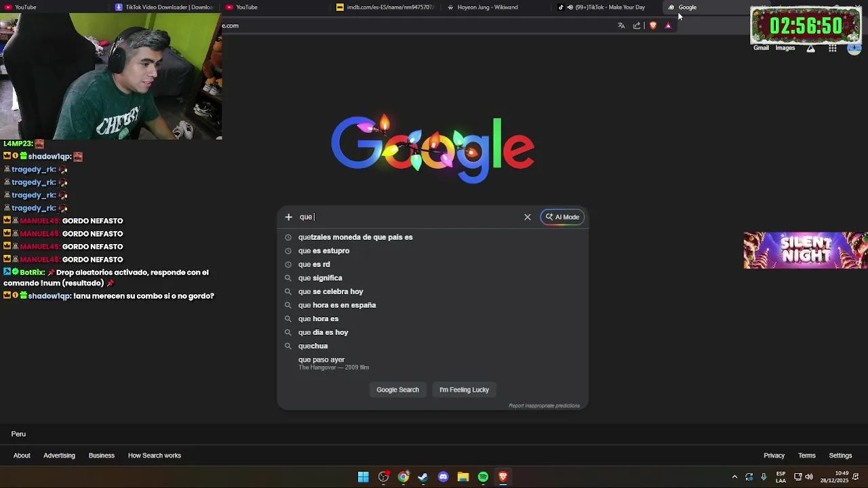Open the Images link
The height and width of the screenshot is (488, 868).
785,48
